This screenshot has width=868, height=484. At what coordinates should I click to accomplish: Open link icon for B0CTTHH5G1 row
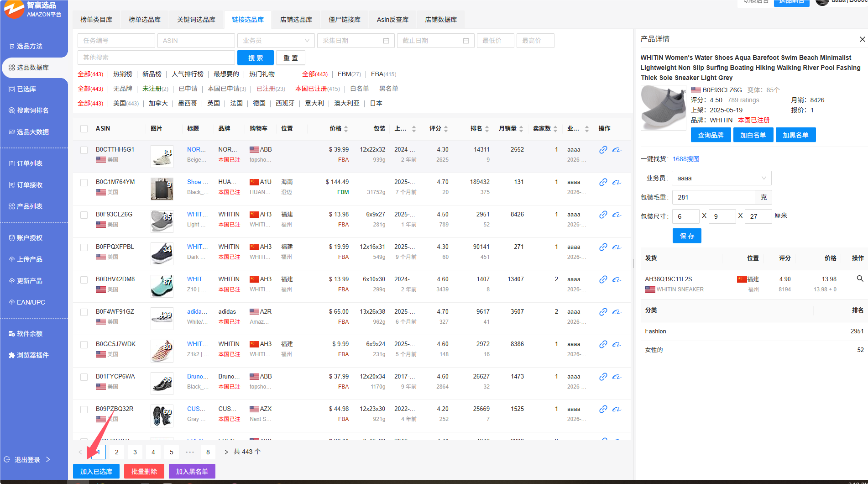603,150
